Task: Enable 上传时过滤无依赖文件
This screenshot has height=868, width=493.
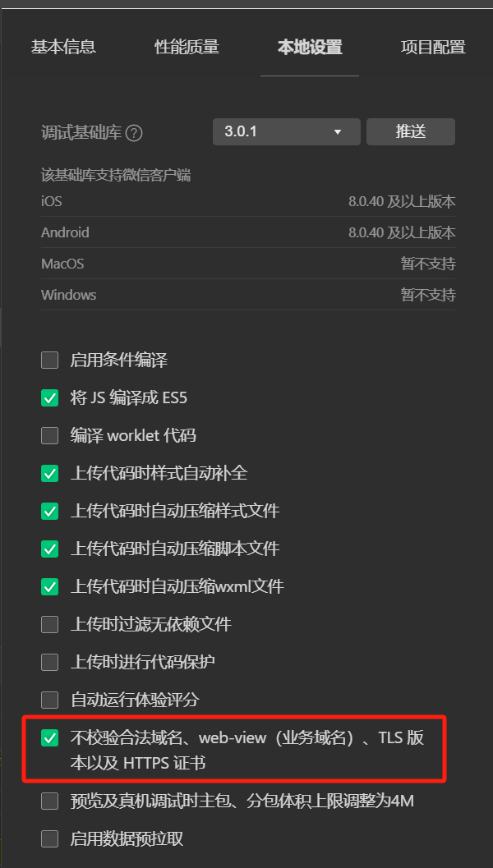Action: (50, 624)
